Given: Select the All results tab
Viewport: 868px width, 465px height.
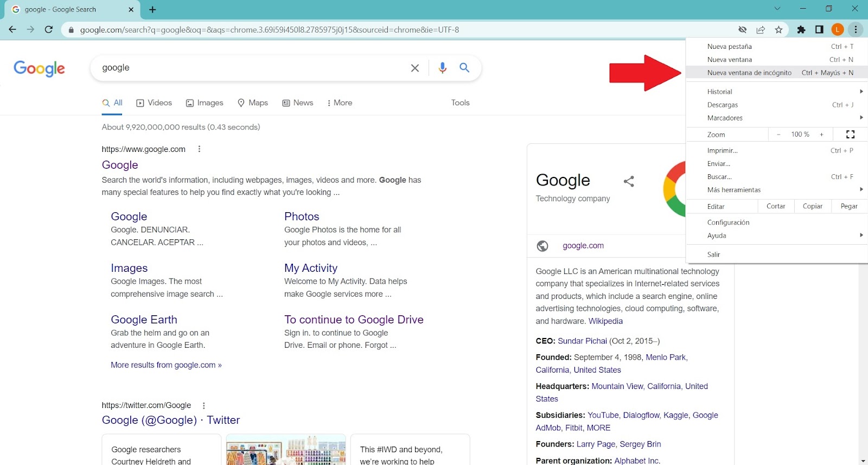Looking at the screenshot, I should pos(112,103).
